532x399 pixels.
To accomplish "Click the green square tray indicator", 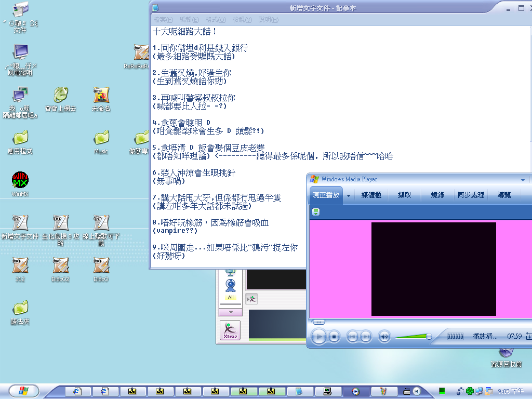I will (x=442, y=391).
